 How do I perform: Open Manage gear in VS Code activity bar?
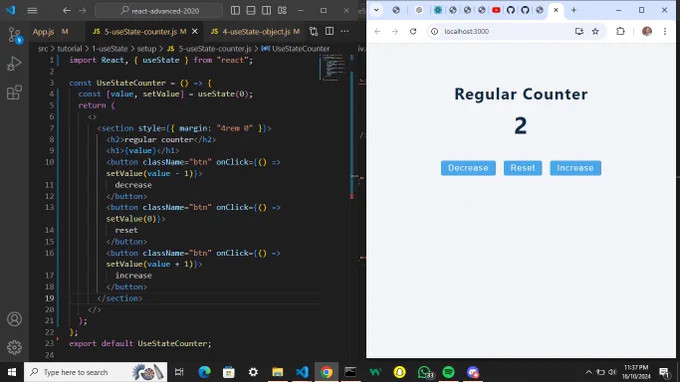point(14,347)
